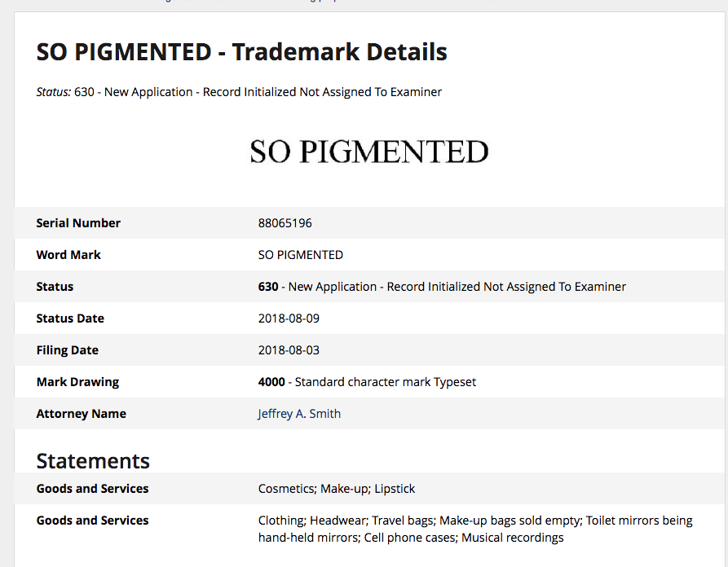
Task: Click serial number 88065196
Action: [x=285, y=223]
